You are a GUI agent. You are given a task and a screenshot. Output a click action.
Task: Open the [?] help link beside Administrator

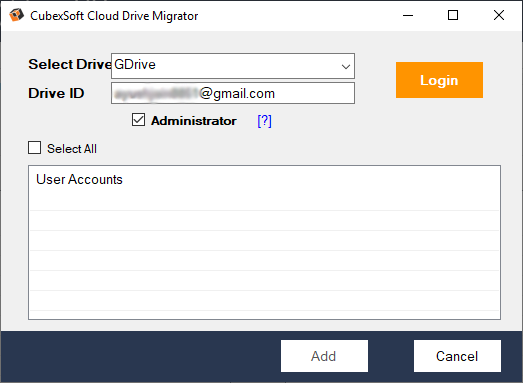(x=265, y=121)
